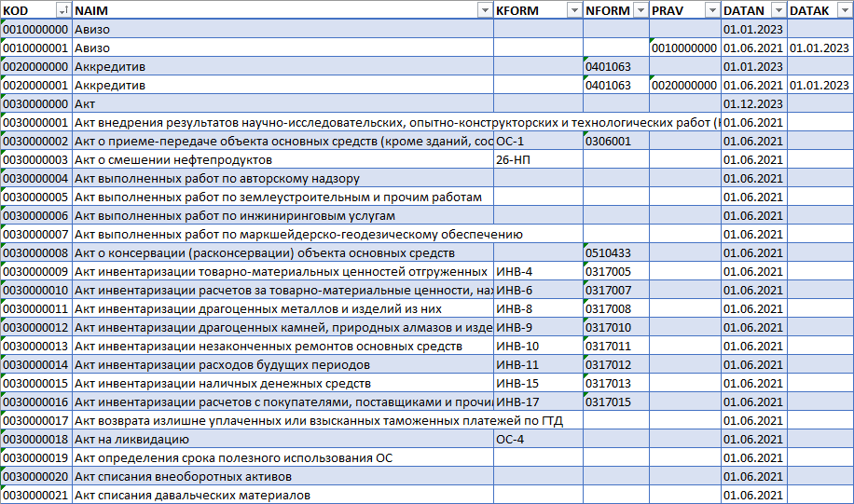Select KFORM cell ИНВ-4
854x504 pixels.
pyautogui.click(x=538, y=272)
